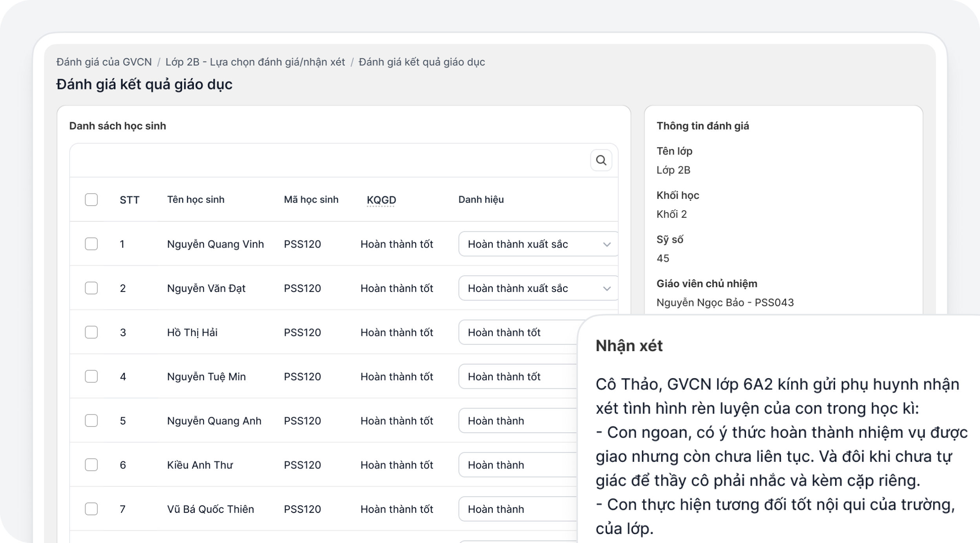The width and height of the screenshot is (980, 543).
Task: Click the Danh sách học sinh heading
Action: [x=118, y=126]
